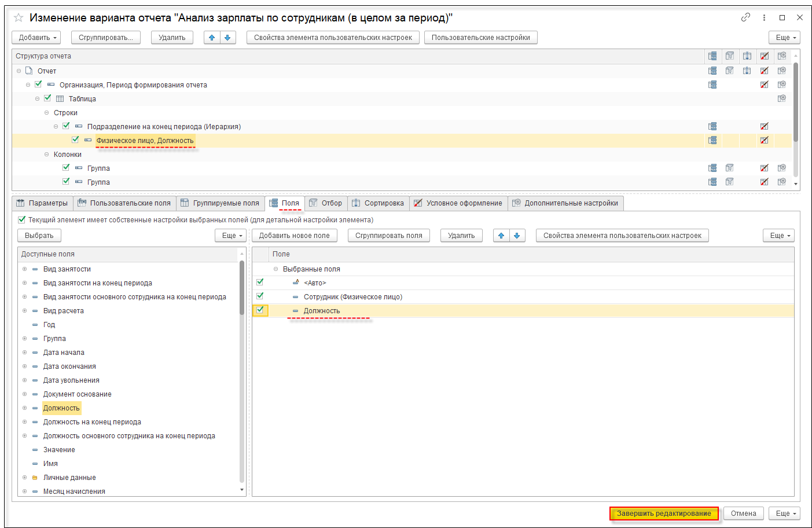Open the Отбор tab
The width and height of the screenshot is (812, 528).
click(x=326, y=203)
